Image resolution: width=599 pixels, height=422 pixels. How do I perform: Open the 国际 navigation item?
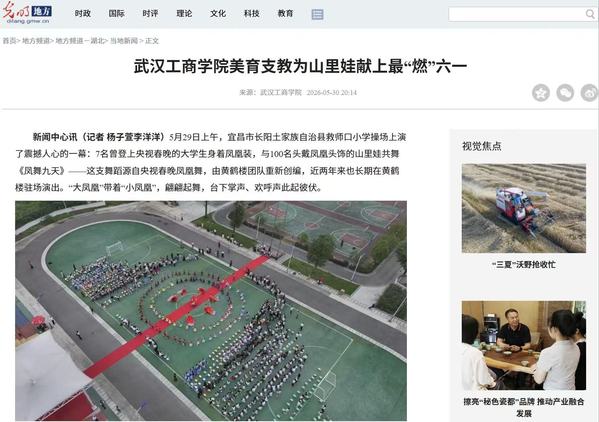[117, 13]
